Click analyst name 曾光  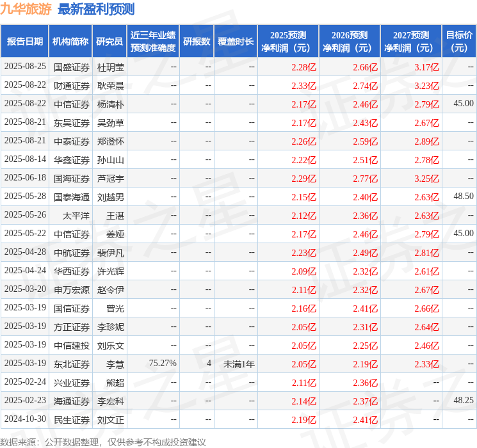[x=115, y=308]
